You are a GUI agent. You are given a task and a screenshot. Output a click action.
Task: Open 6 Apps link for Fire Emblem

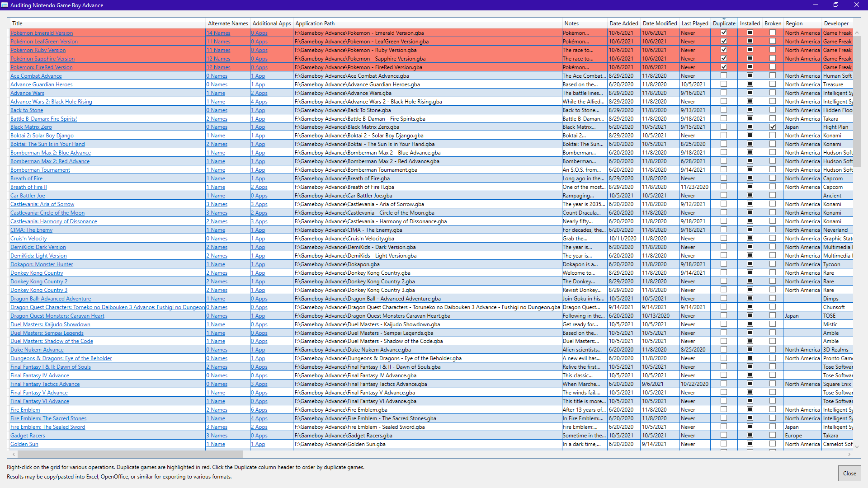pos(259,410)
